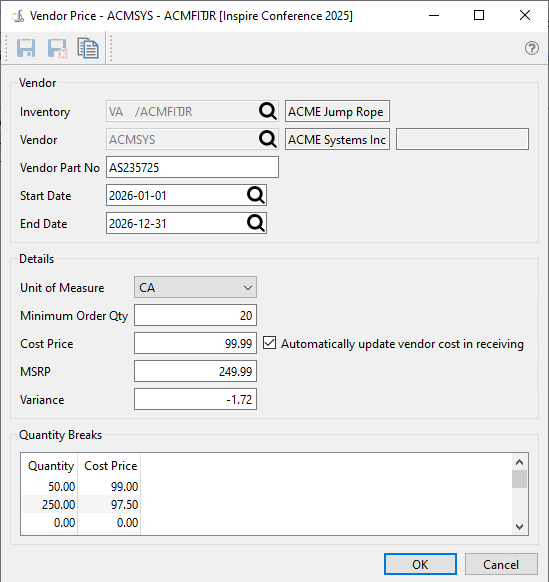Open the help question mark icon

point(532,48)
